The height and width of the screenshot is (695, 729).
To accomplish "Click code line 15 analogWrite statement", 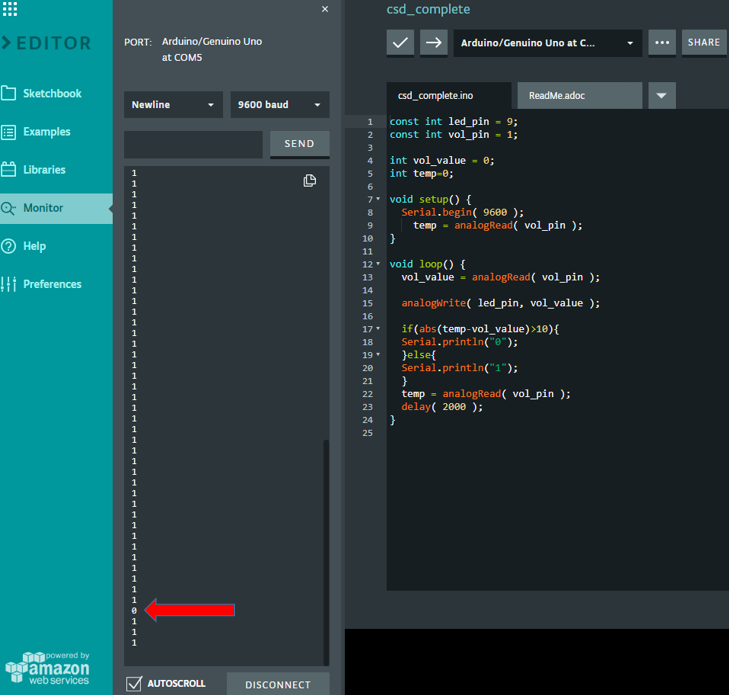I will pyautogui.click(x=501, y=303).
